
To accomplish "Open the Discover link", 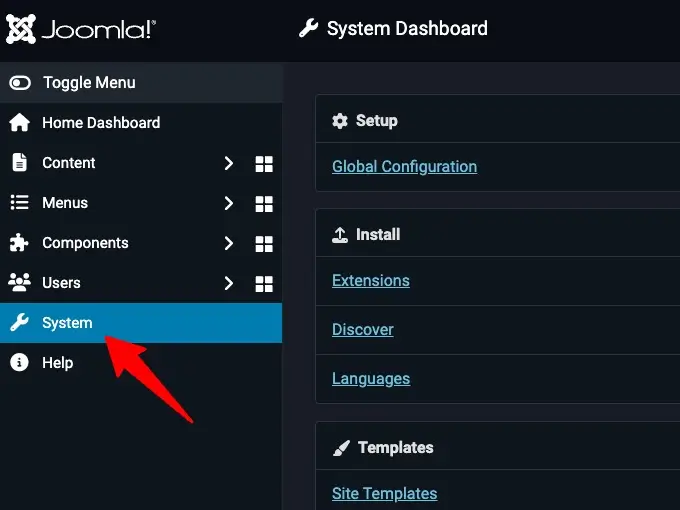I will [x=363, y=330].
